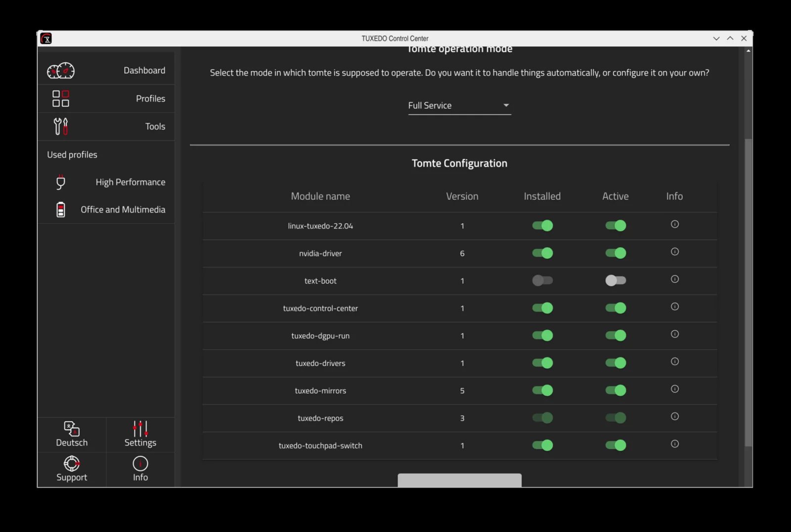Switch language to Deutsch
The image size is (791, 532).
pos(72,435)
